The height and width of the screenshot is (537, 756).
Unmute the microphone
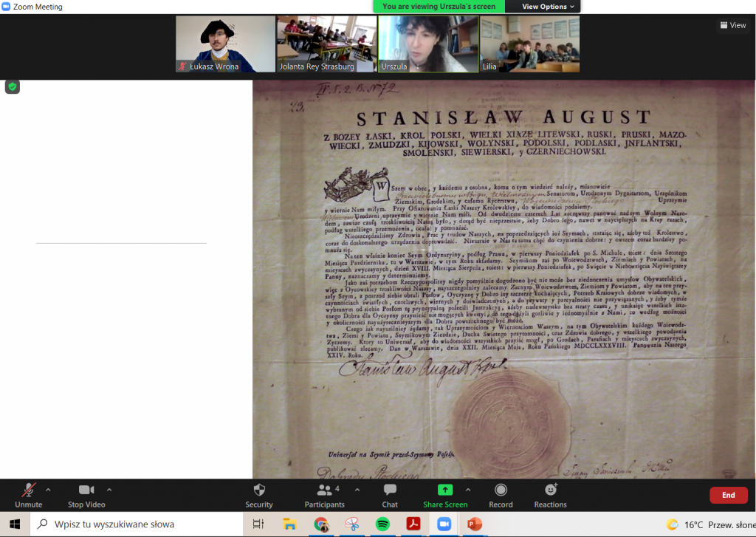(x=29, y=490)
